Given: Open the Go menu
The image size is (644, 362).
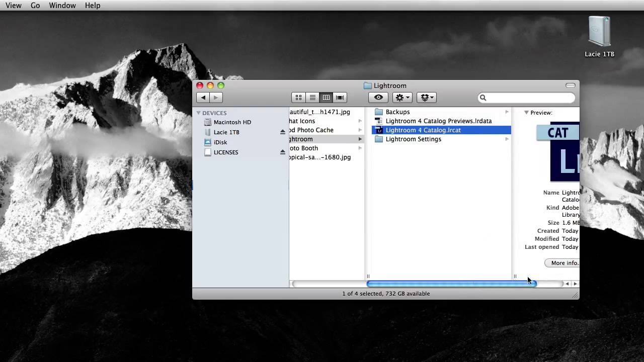Looking at the screenshot, I should [35, 6].
